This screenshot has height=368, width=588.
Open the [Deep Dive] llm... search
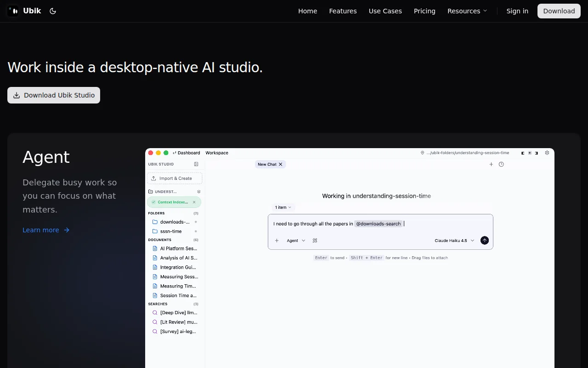tap(175, 313)
